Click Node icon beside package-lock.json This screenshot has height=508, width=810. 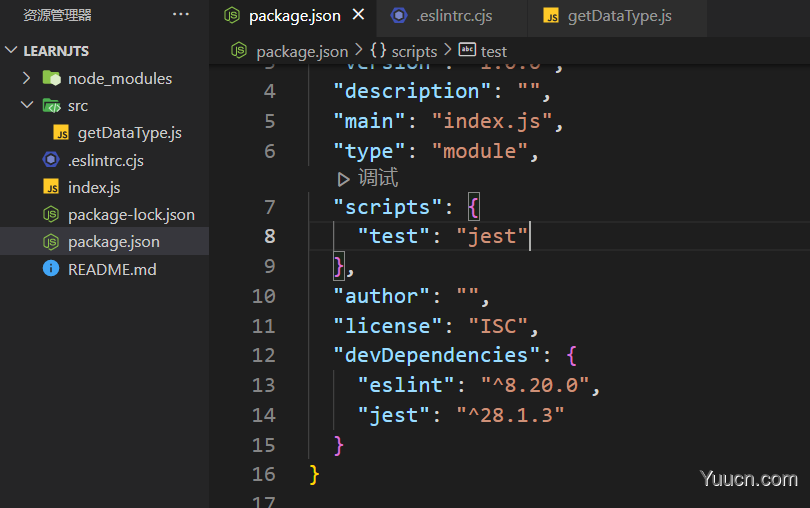51,214
